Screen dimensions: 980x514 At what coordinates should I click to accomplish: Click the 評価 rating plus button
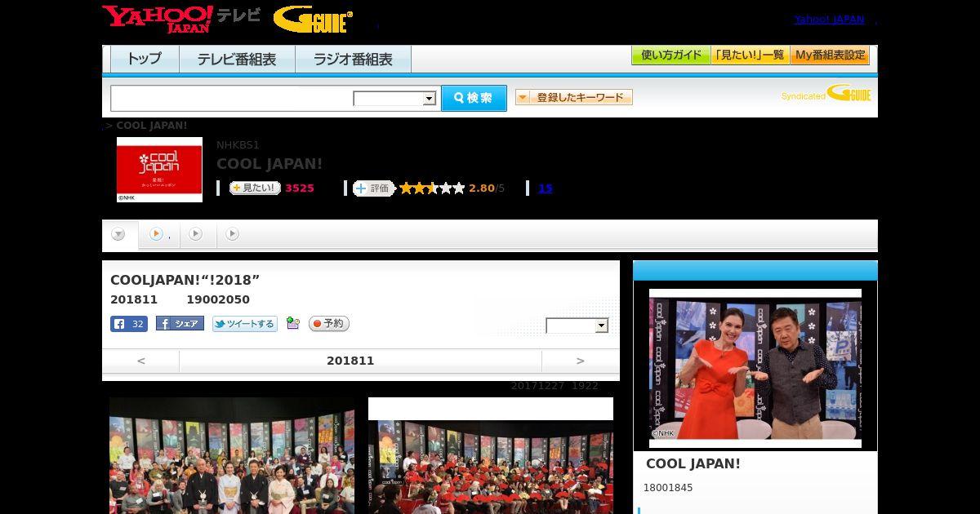tap(373, 188)
